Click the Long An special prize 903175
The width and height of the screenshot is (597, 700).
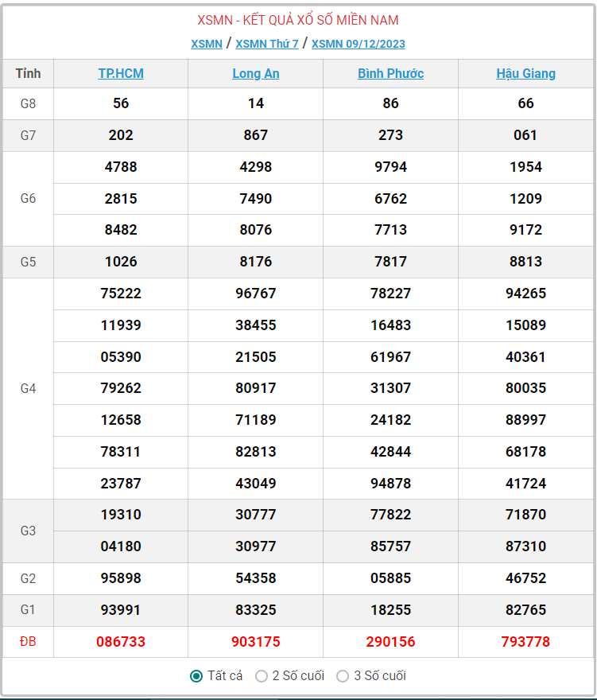[256, 642]
